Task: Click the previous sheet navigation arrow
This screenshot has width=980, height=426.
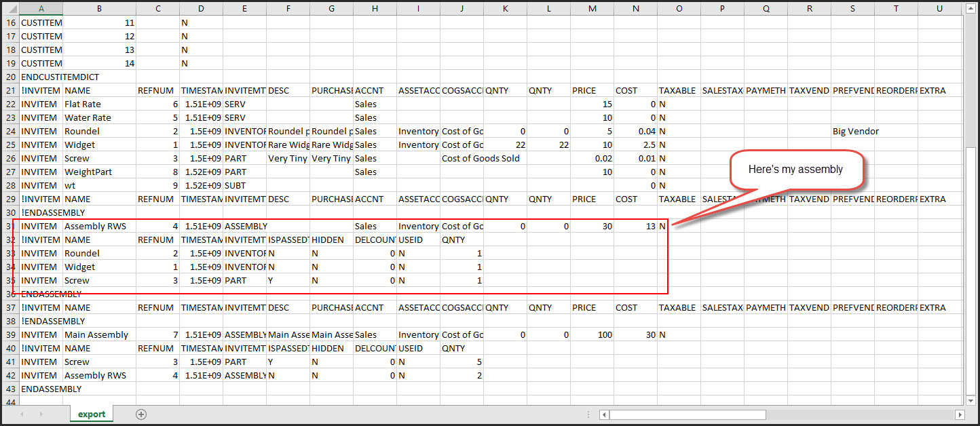Action: pos(22,414)
